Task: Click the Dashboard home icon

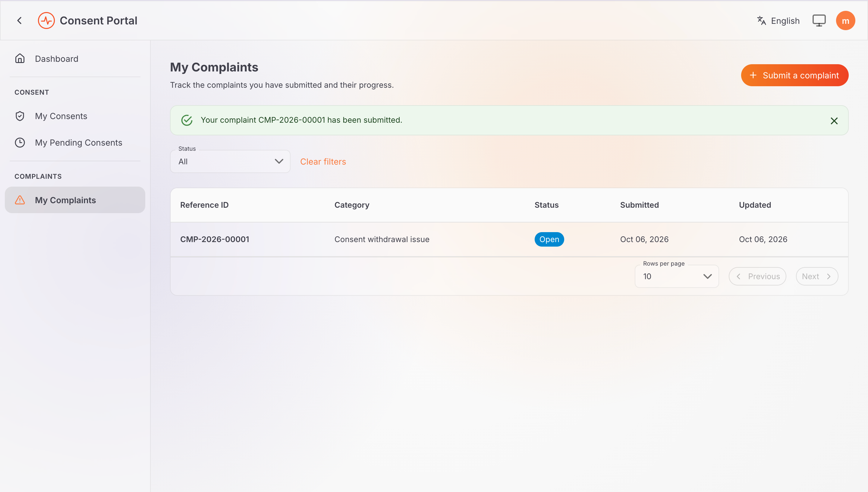Action: 20,58
